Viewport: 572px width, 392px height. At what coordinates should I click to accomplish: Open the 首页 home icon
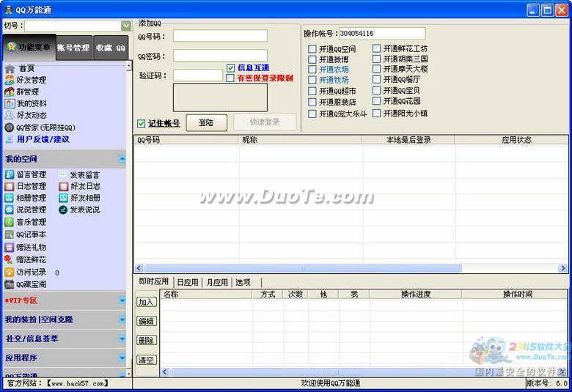point(10,69)
